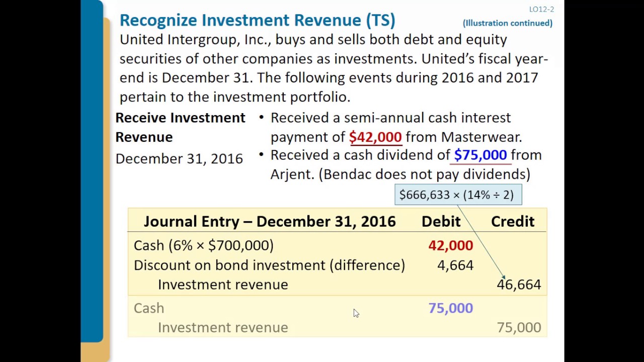Click the slide title 'Recognize Investment Revenue (TS)'

click(257, 20)
